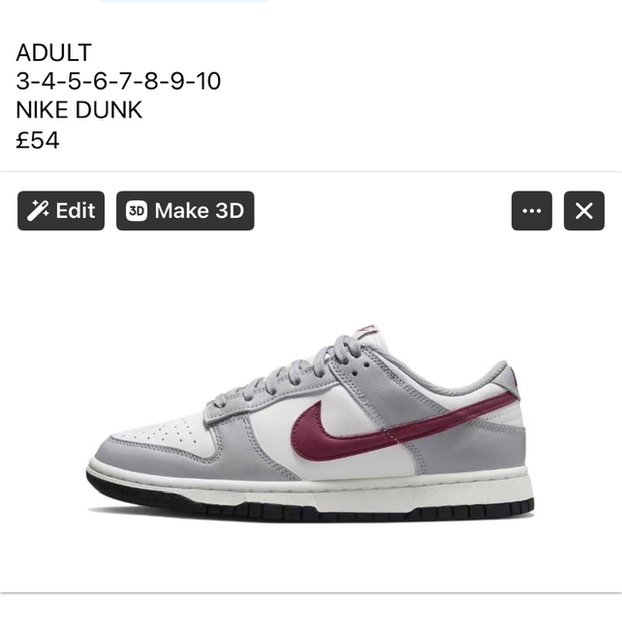This screenshot has width=622, height=640.
Task: Click the £54 price text
Action: click(38, 140)
